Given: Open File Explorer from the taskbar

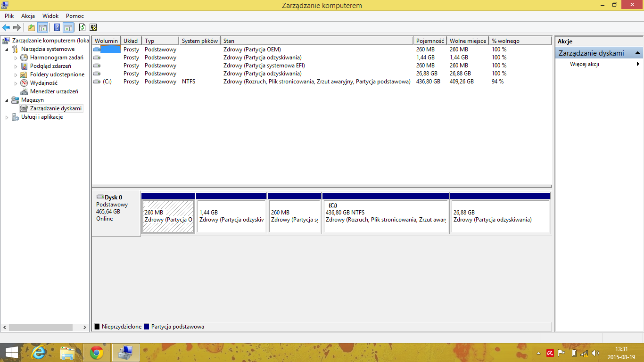Looking at the screenshot, I should (67, 353).
